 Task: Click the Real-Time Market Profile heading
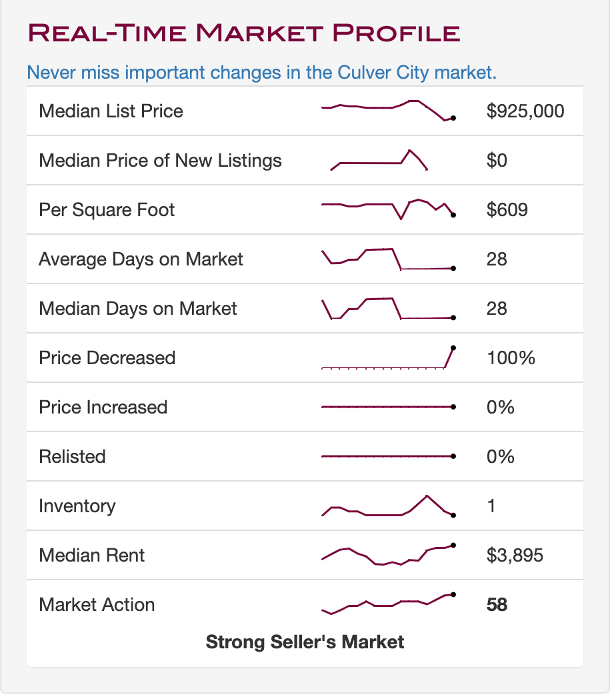[x=243, y=32]
